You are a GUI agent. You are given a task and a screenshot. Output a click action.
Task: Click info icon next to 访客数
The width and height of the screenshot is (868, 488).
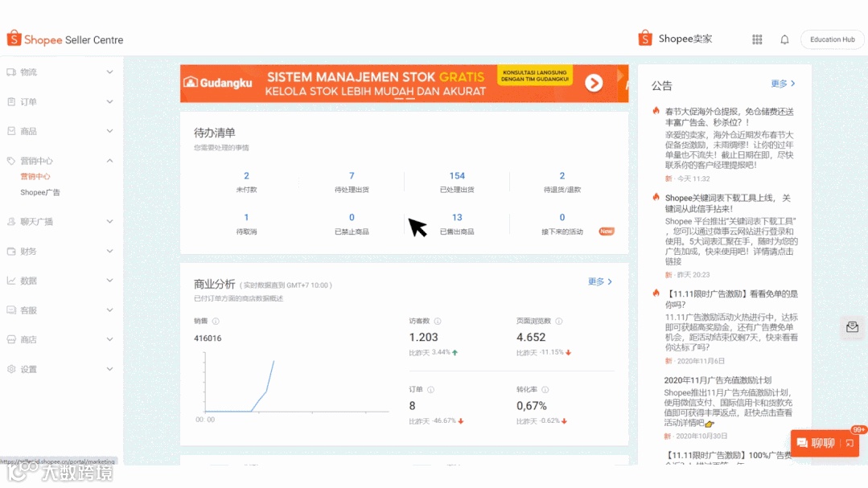438,321
